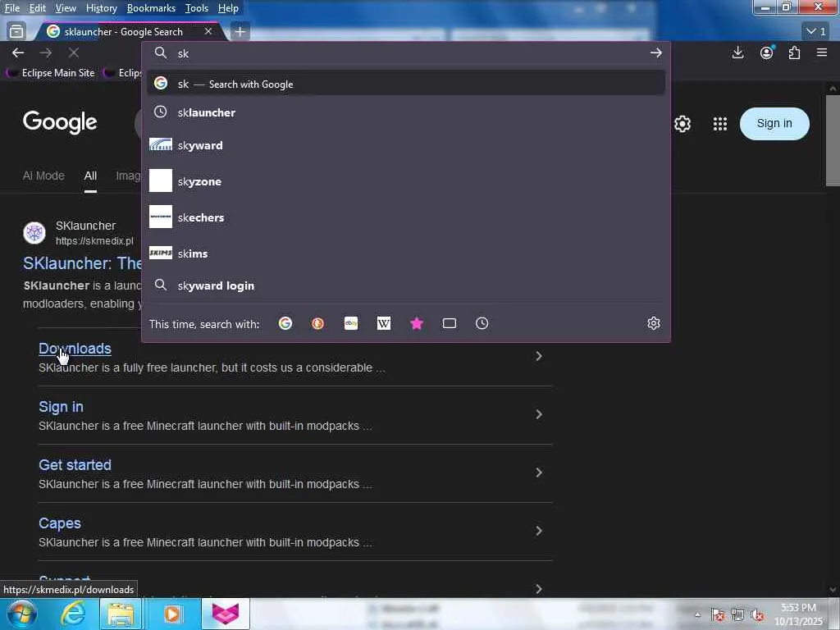
Task: Close the sklauncher Google Search tab
Action: 208,32
